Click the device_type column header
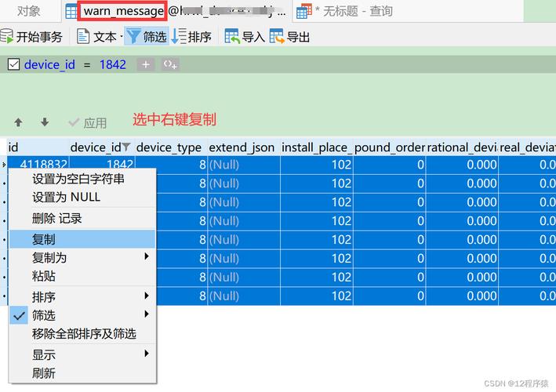556x392 pixels. click(171, 147)
